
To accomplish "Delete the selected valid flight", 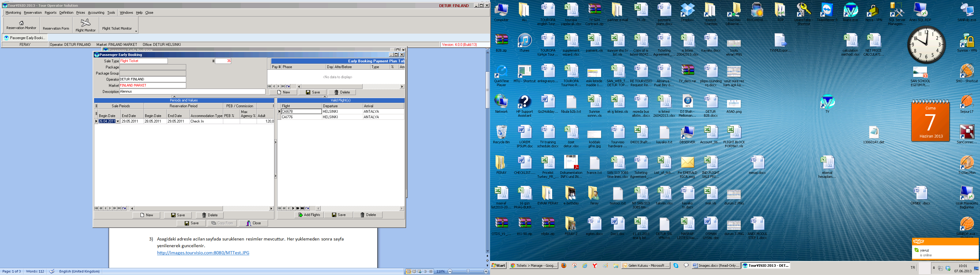I will 368,215.
